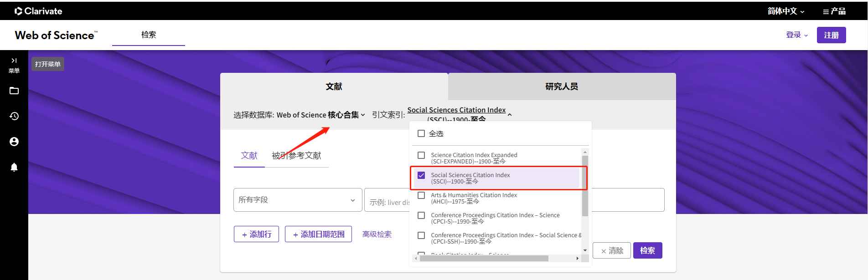Image resolution: width=868 pixels, height=280 pixels.
Task: Switch to the 检索 top navigation tab
Action: pyautogui.click(x=149, y=35)
